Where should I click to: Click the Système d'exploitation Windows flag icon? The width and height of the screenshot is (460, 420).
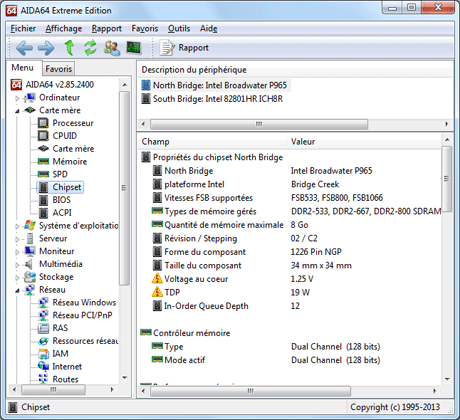coord(30,226)
